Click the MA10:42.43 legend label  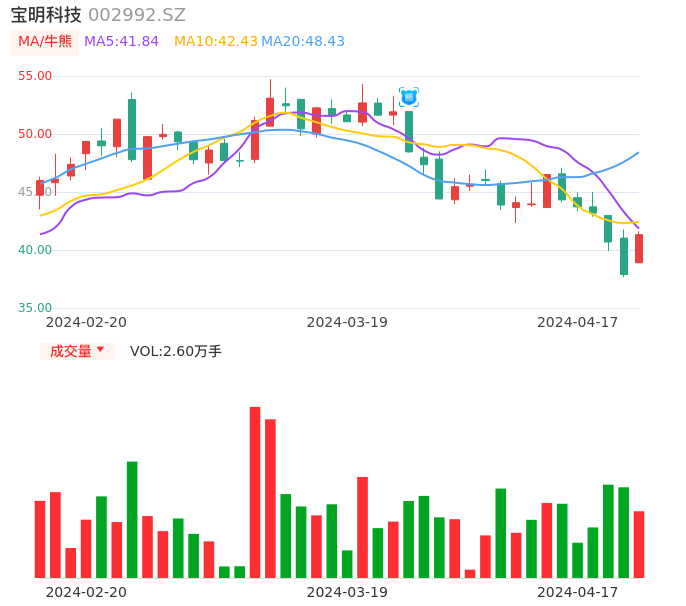tap(216, 42)
